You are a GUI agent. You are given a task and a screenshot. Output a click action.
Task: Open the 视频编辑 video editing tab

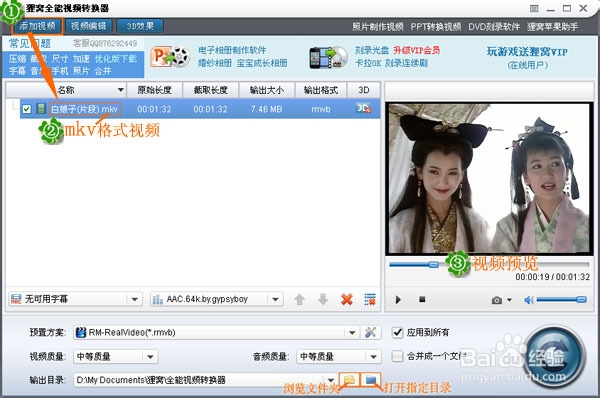88,26
